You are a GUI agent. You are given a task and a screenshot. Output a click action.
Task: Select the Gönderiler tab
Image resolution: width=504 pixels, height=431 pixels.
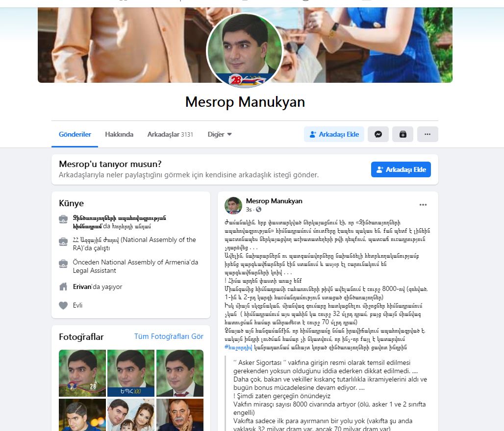pos(75,134)
